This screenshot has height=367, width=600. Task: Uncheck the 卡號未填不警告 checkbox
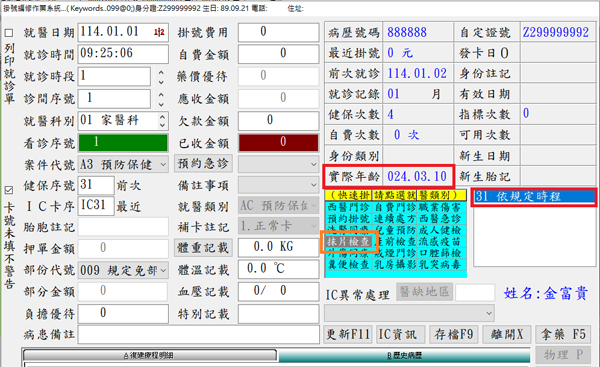tap(9, 190)
